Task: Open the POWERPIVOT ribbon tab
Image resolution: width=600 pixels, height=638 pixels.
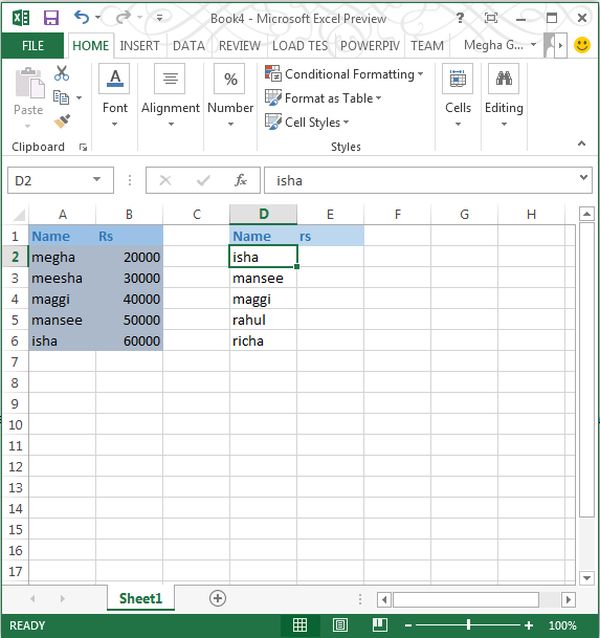Action: (370, 46)
